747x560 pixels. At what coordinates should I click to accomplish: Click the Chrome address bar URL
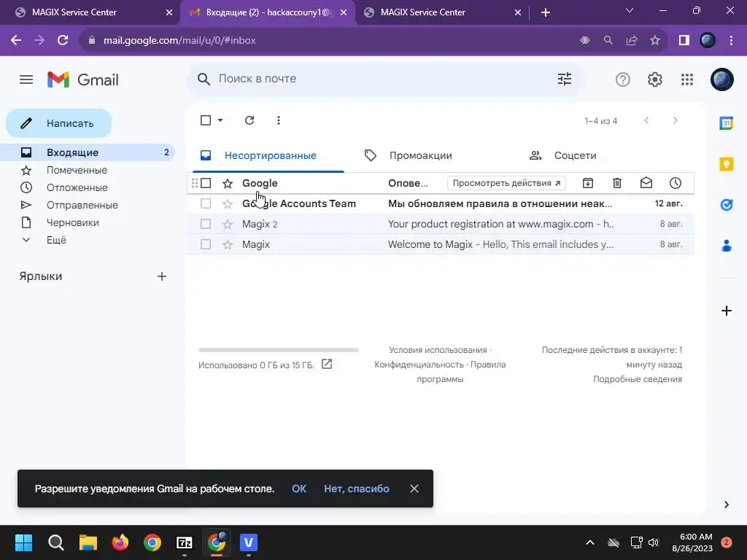tap(179, 41)
